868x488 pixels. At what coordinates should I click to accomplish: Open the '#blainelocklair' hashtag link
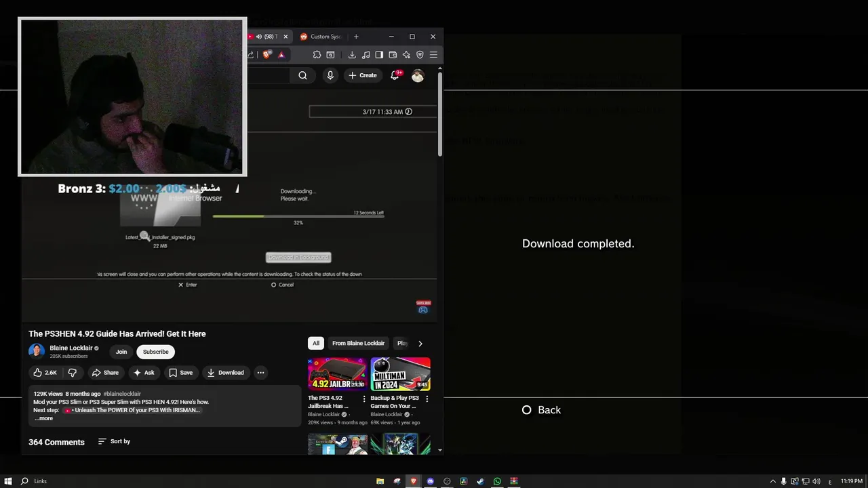122,394
